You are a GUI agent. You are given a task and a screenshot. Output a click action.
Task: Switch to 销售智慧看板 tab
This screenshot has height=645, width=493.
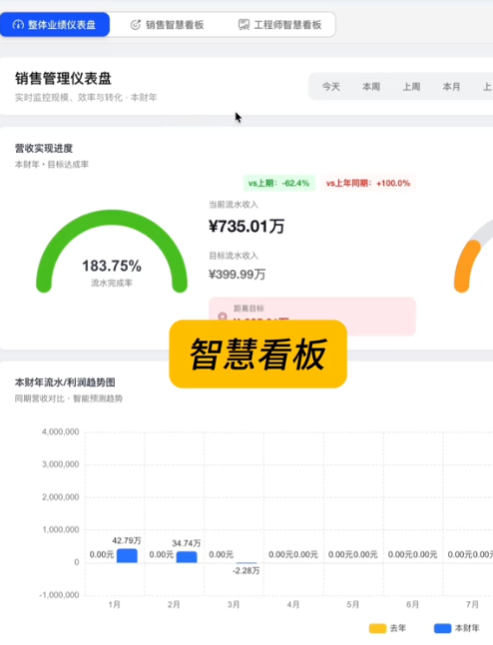pos(167,25)
